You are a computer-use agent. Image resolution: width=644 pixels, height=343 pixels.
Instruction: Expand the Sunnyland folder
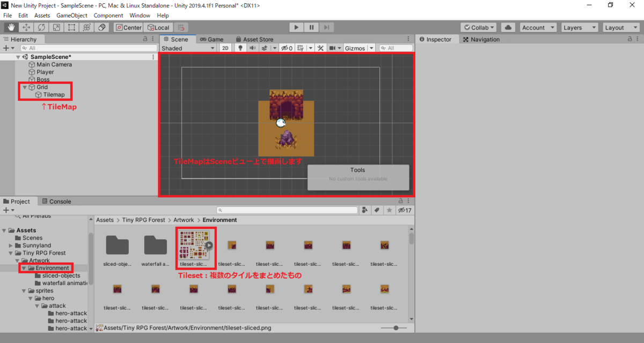[x=11, y=245]
